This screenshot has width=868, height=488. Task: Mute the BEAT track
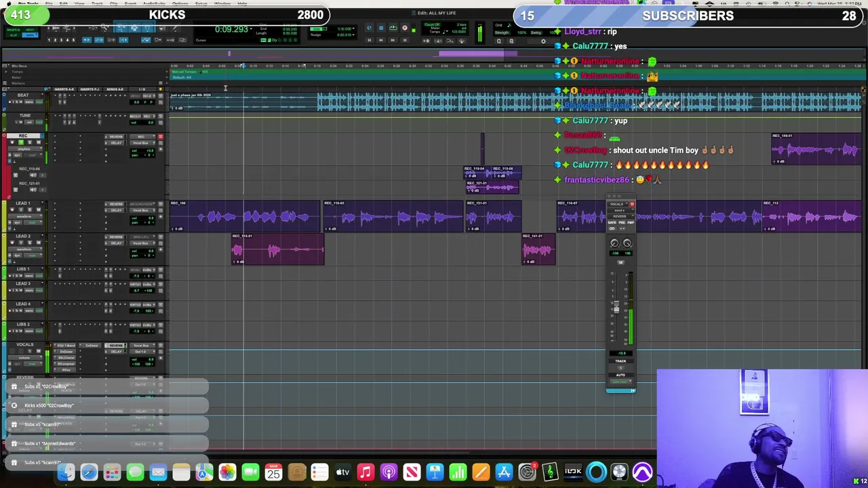pyautogui.click(x=21, y=102)
